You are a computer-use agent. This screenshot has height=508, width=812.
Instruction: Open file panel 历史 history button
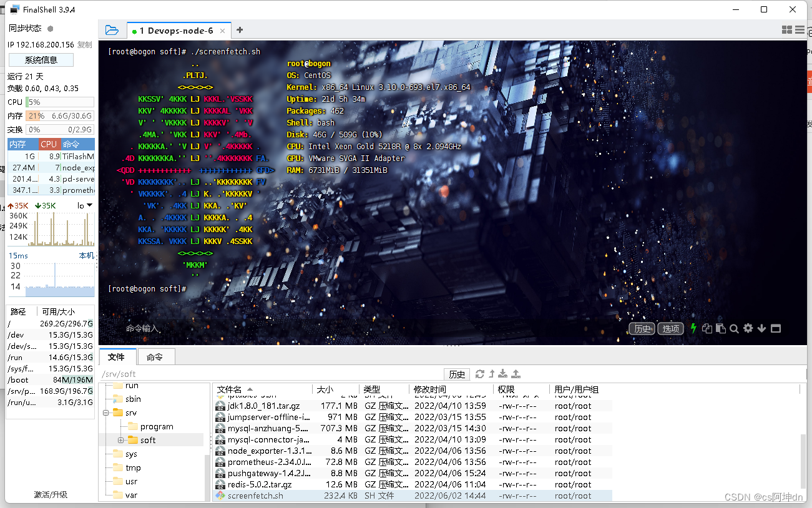click(457, 374)
